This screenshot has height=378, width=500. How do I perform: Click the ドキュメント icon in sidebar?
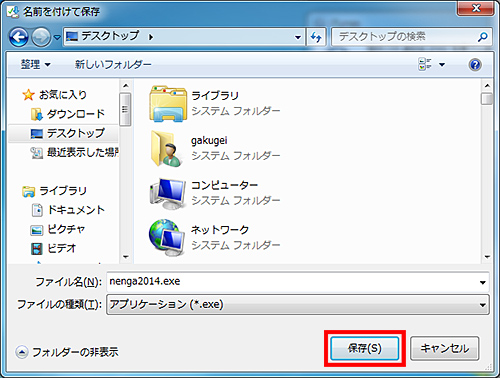click(37, 210)
